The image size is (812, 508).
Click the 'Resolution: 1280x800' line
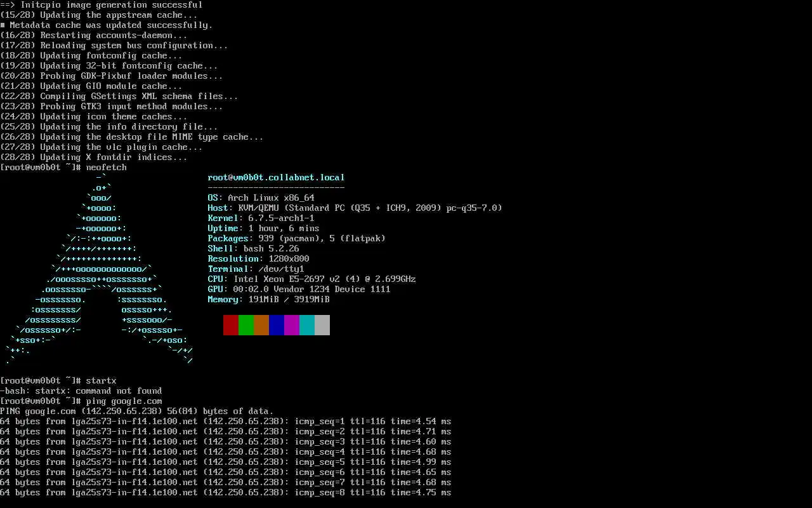[x=258, y=259]
